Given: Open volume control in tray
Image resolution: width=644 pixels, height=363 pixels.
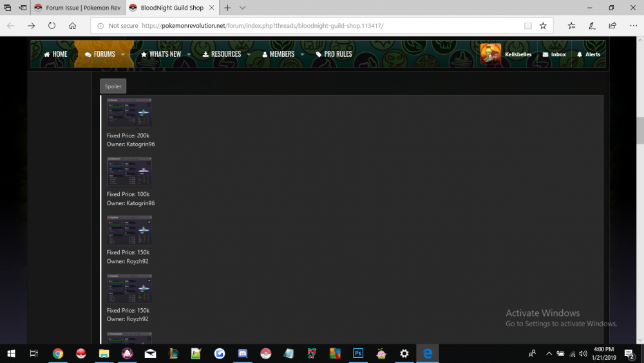Looking at the screenshot, I should pos(583,353).
